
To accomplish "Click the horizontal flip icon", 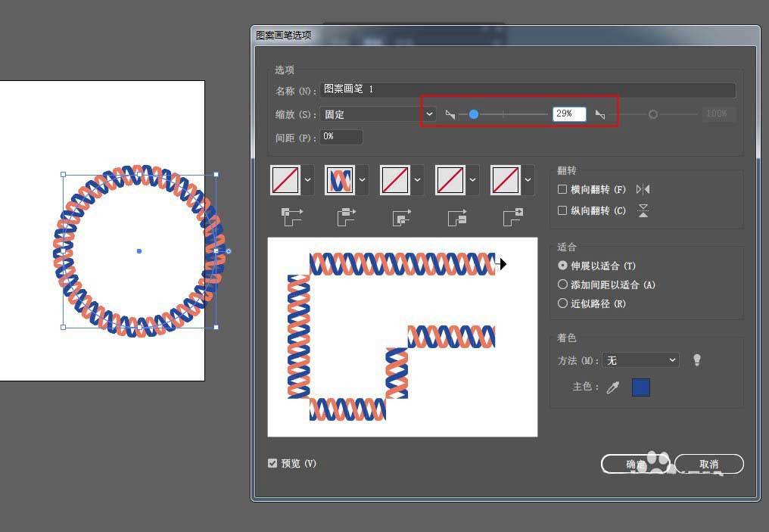I will (x=643, y=189).
